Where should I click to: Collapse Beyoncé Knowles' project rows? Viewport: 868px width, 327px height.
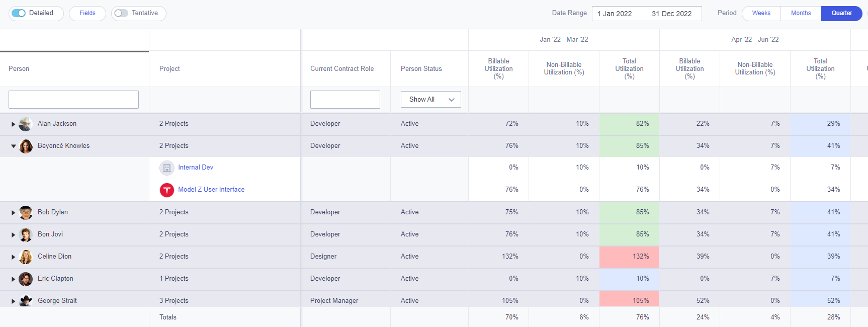(x=13, y=146)
